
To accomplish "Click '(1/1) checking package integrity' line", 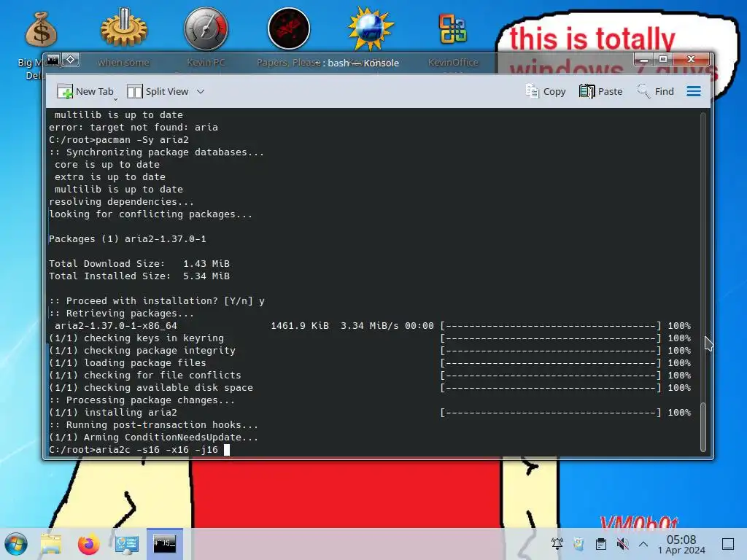I will [x=142, y=351].
